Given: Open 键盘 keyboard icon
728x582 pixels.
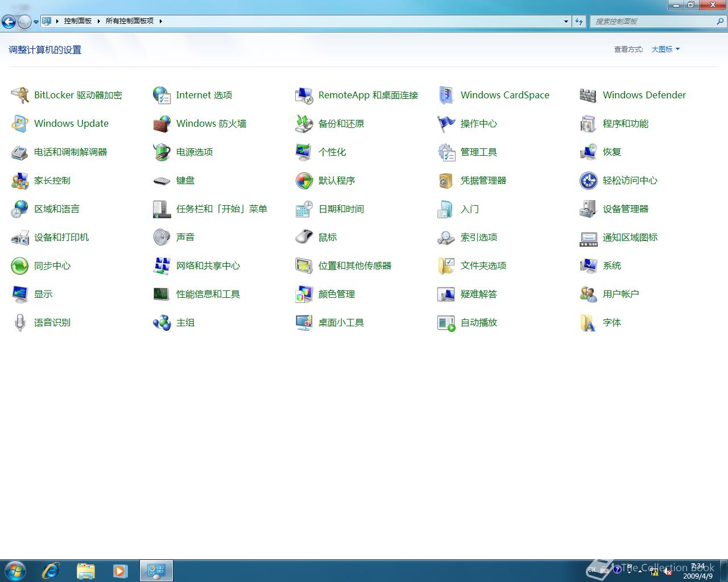Looking at the screenshot, I should pos(162,180).
